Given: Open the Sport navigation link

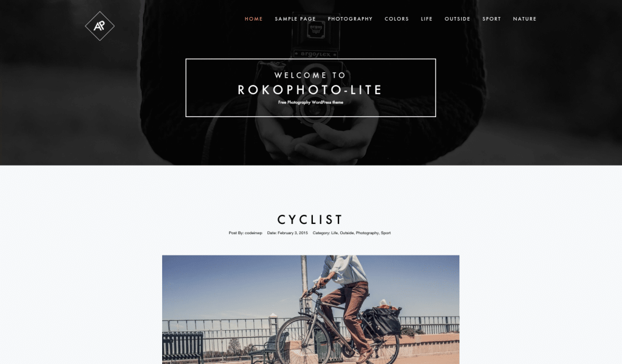Looking at the screenshot, I should point(491,19).
